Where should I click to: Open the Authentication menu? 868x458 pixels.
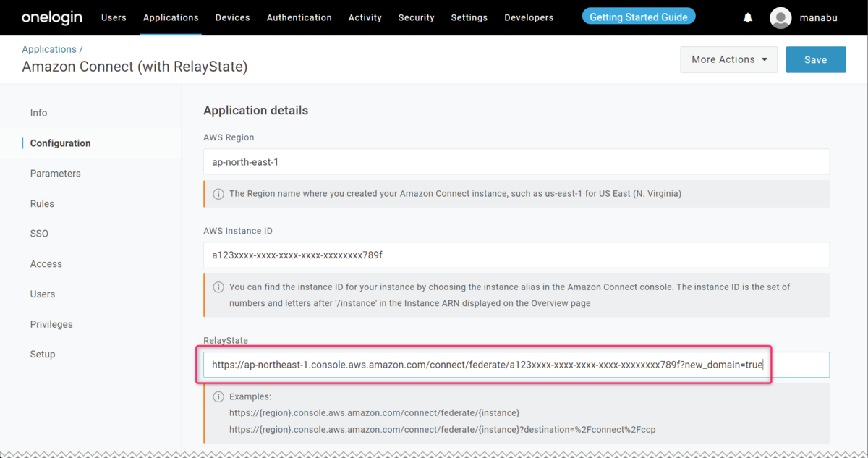[x=299, y=17]
